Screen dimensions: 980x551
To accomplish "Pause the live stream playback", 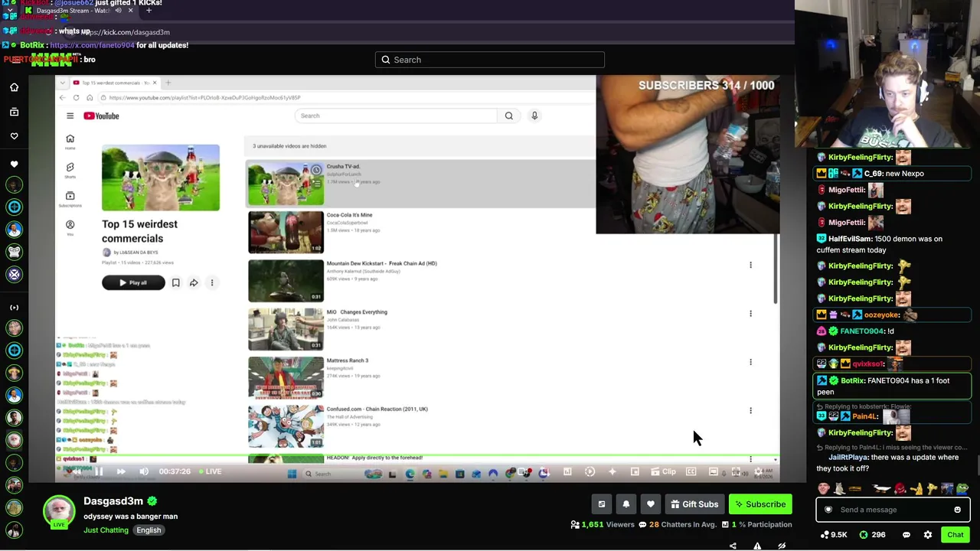I will pyautogui.click(x=99, y=471).
